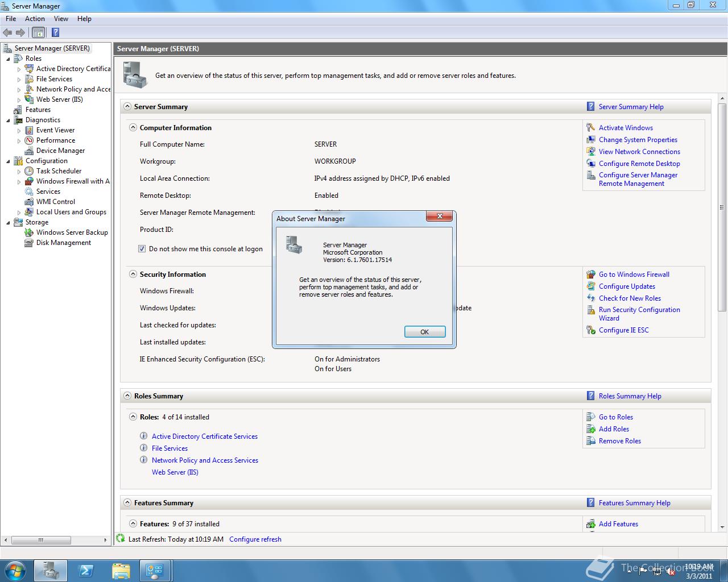This screenshot has height=582, width=728.
Task: Click the main pane vertical scrollbar
Action: 722,207
